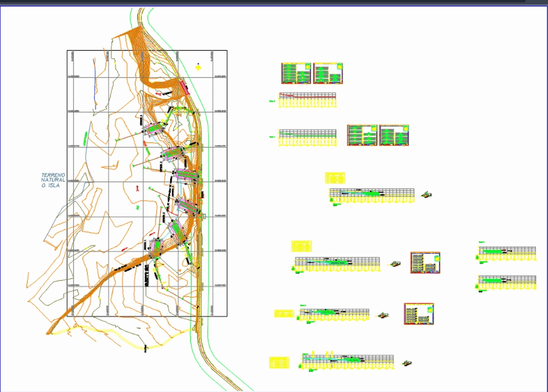Screen dimensions: 548x392
Task: Select the TERRENO NATURAL O ISLA text label
Action: (x=53, y=180)
